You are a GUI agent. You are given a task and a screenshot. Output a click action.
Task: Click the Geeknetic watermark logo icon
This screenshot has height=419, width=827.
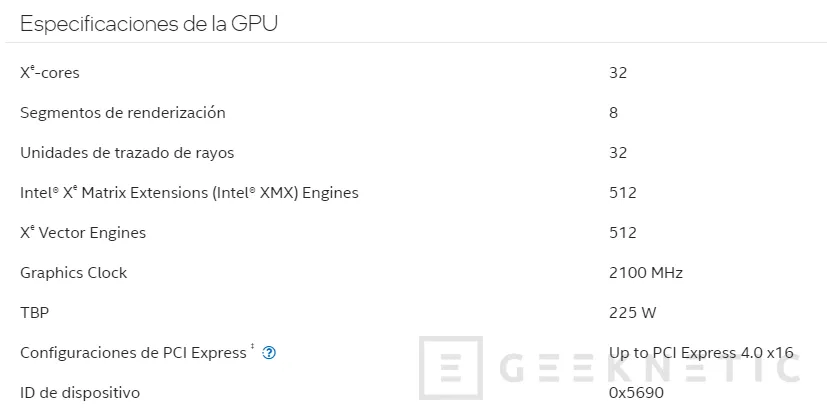point(451,368)
